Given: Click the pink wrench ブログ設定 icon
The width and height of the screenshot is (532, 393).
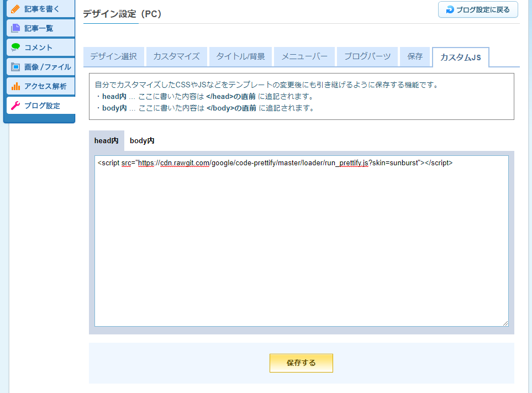Looking at the screenshot, I should click(15, 106).
